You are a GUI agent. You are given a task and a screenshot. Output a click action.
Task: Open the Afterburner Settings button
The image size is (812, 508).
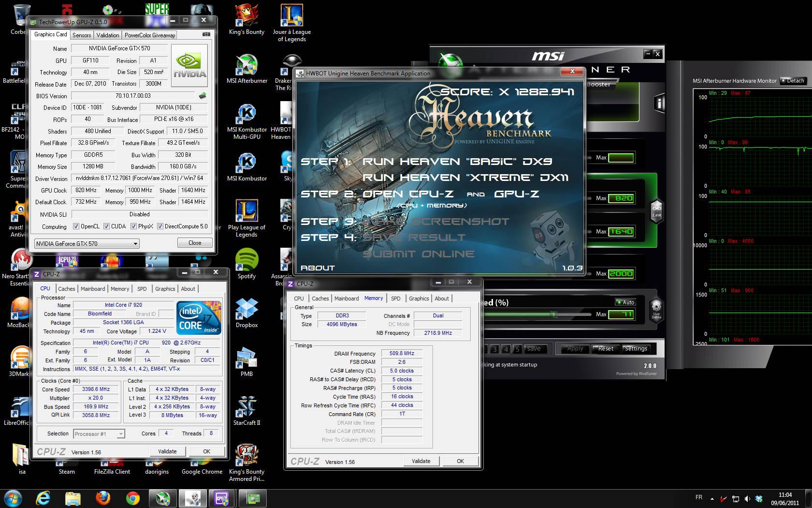(x=636, y=348)
